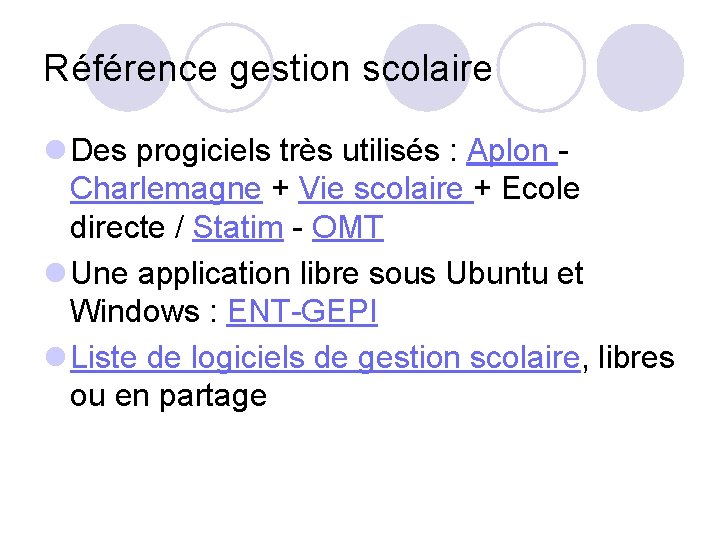720x540 pixels.
Task: Open the Charlemagne link
Action: (x=166, y=189)
